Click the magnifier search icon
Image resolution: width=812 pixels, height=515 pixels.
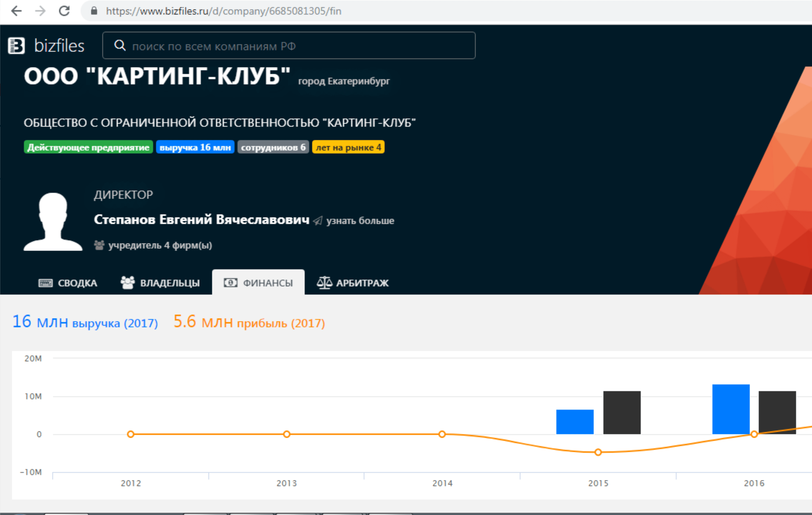point(120,45)
